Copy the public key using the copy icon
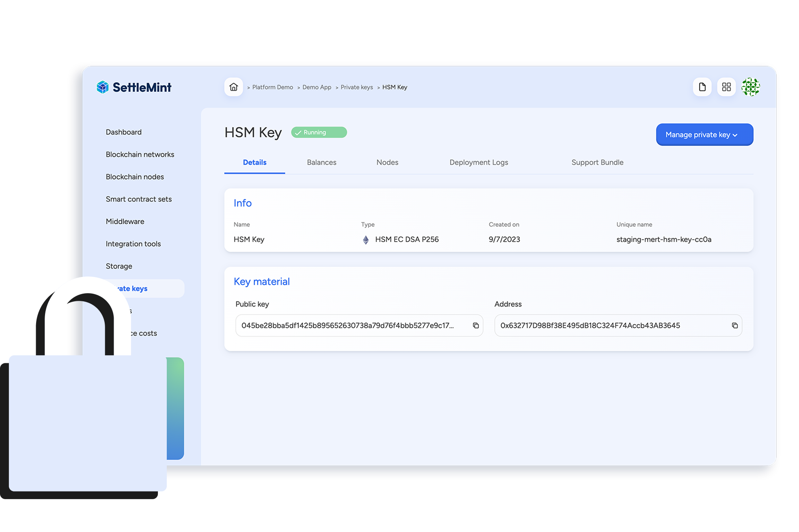This screenshot has width=799, height=532. point(475,326)
